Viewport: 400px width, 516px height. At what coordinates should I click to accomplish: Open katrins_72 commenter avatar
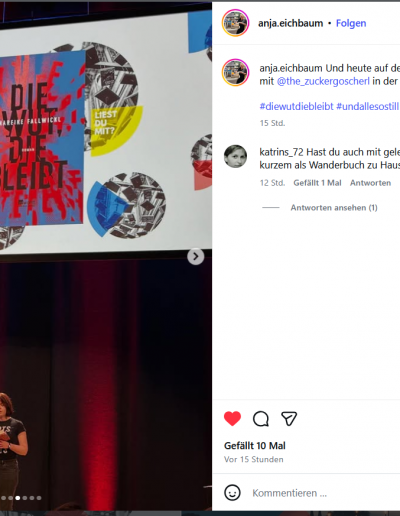point(235,156)
